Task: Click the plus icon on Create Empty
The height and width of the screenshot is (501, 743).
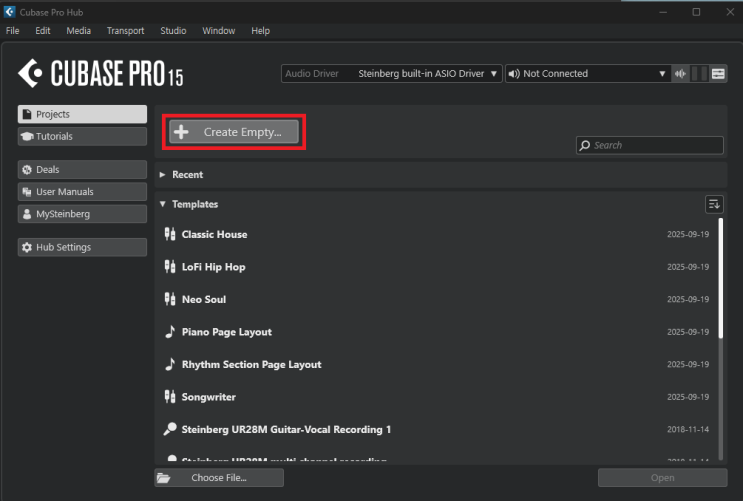Action: [x=181, y=132]
